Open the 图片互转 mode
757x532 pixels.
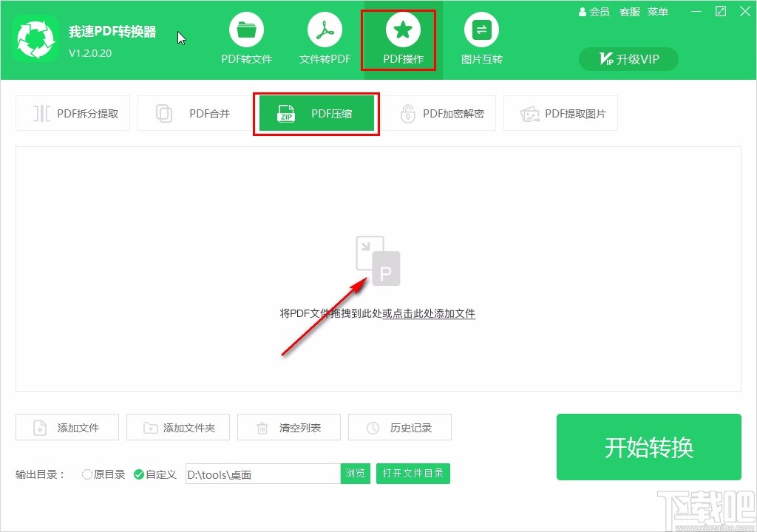pos(481,40)
